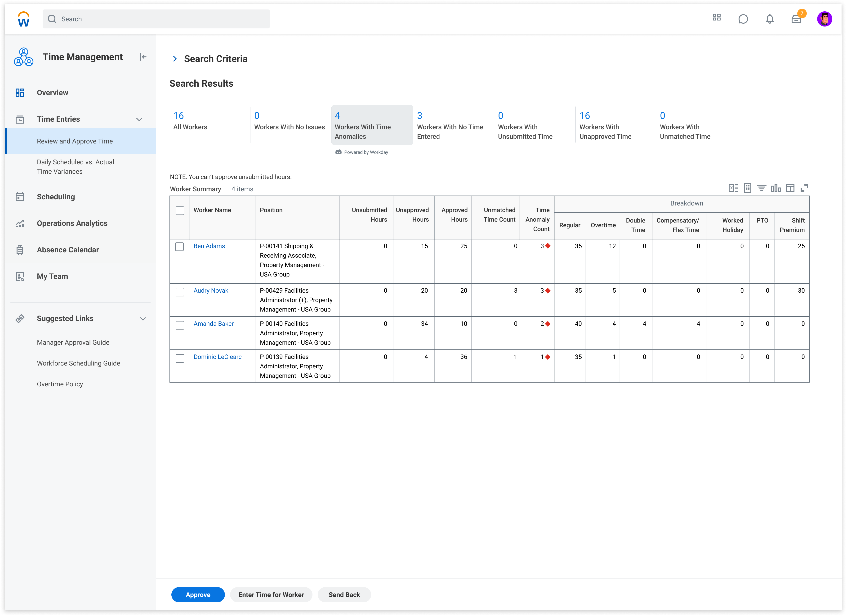The height and width of the screenshot is (616, 847).
Task: Collapse the Time Entries menu
Action: click(x=139, y=119)
